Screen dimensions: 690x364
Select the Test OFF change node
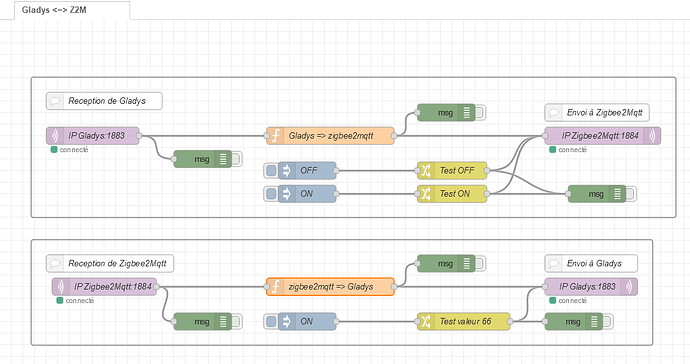pyautogui.click(x=452, y=171)
